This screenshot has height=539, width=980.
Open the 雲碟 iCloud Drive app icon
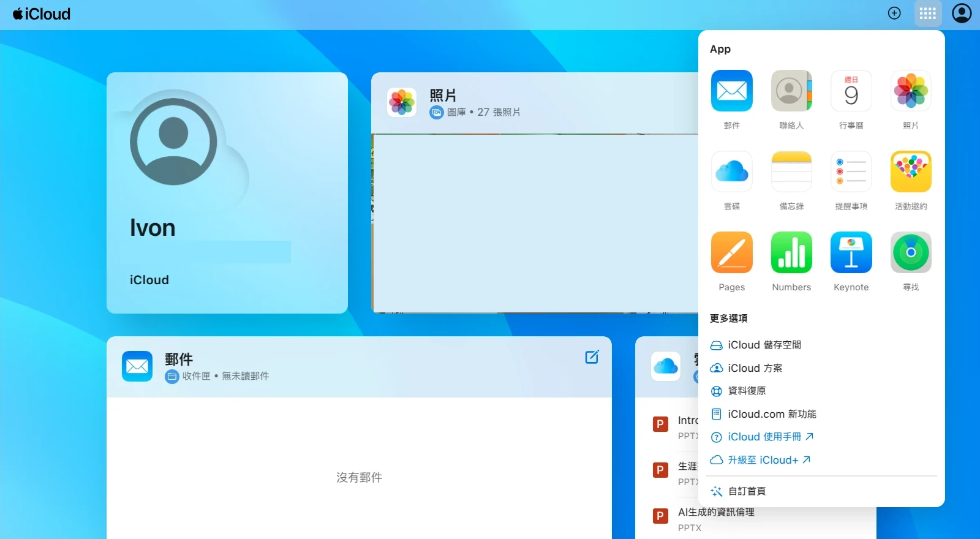click(x=731, y=171)
